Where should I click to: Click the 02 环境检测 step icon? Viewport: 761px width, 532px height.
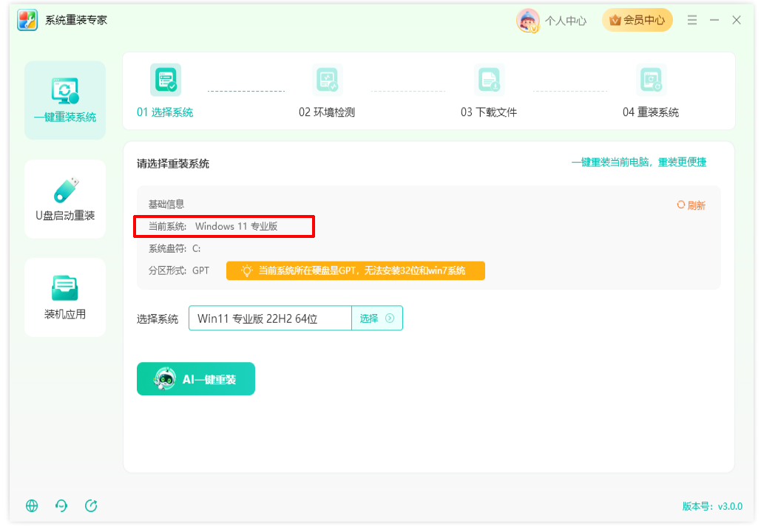(x=327, y=80)
